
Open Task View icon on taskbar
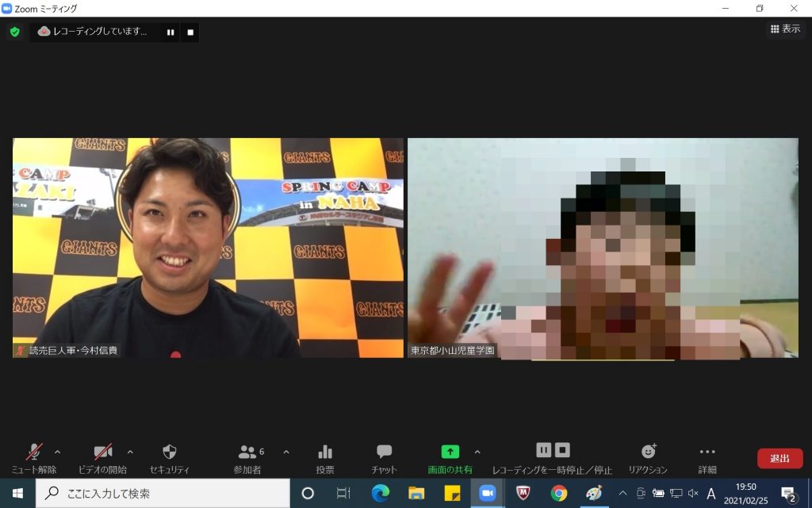click(343, 493)
